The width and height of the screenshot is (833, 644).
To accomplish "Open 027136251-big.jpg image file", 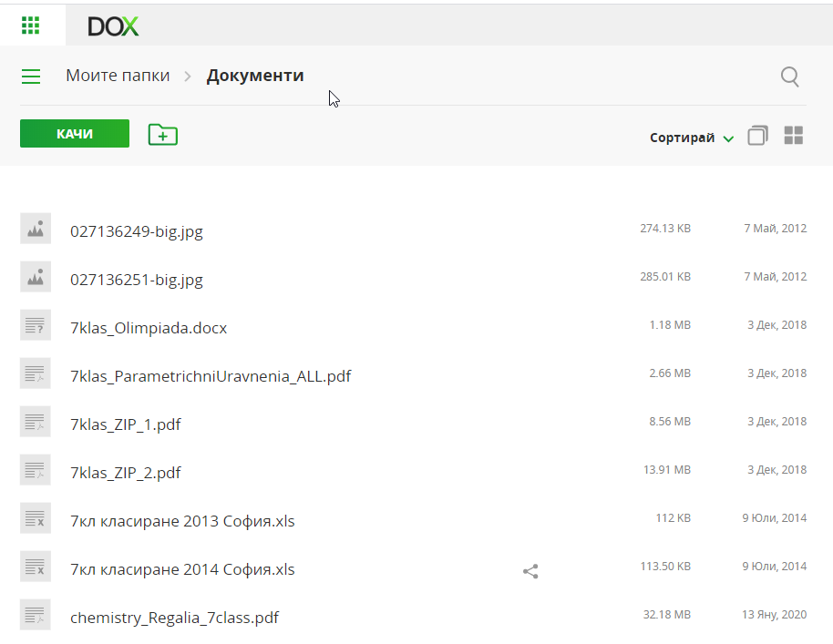I will tap(137, 280).
